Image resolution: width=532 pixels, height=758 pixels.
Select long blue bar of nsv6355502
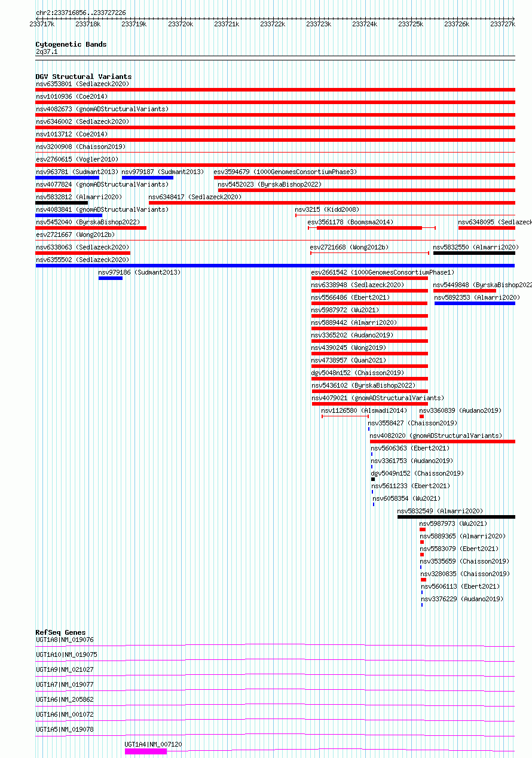point(276,265)
